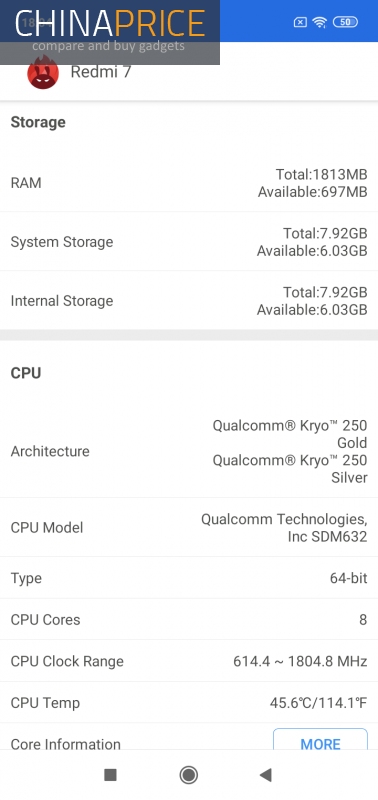The width and height of the screenshot is (378, 800).
Task: Tap the Type 64-bit row
Action: 189,578
